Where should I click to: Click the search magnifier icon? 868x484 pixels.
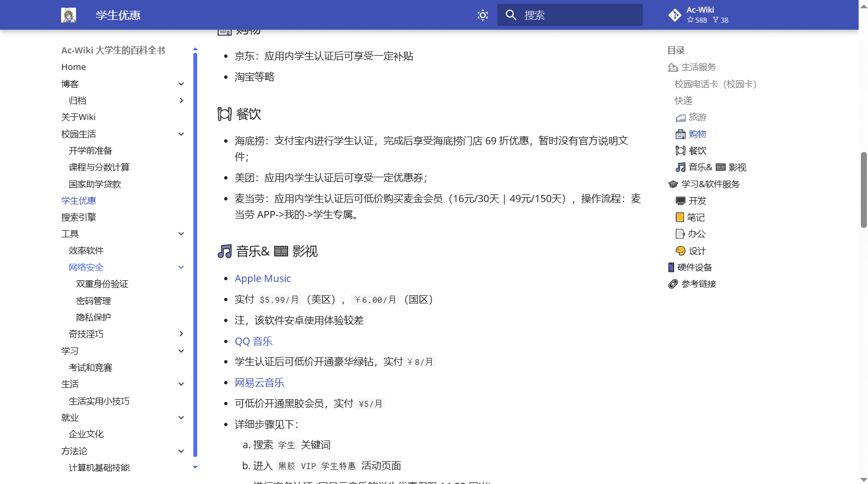(511, 15)
